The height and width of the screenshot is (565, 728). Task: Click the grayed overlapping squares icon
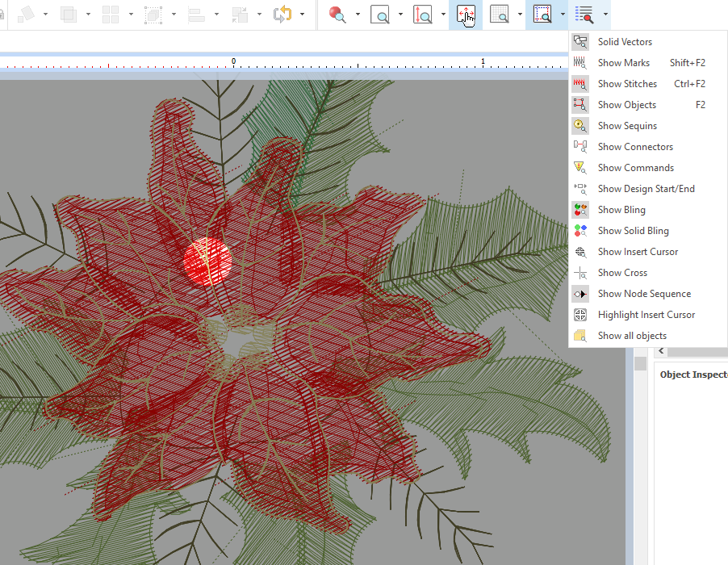pyautogui.click(x=69, y=15)
